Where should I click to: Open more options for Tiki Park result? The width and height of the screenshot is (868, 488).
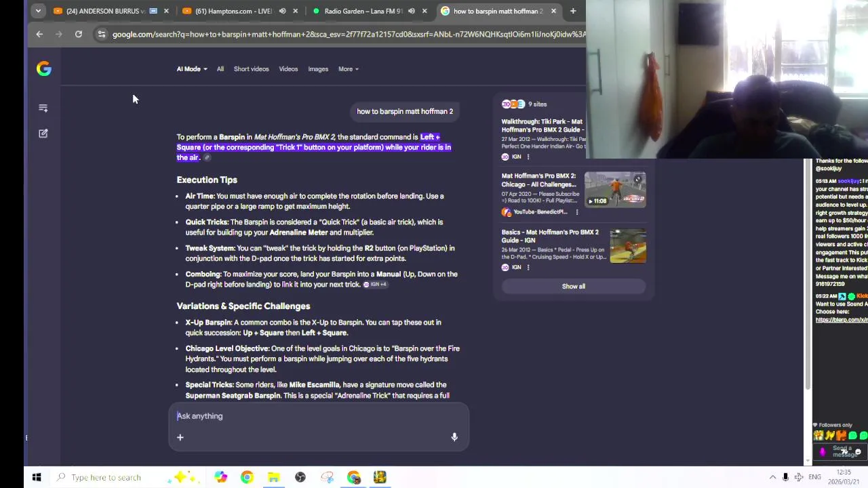coord(528,157)
